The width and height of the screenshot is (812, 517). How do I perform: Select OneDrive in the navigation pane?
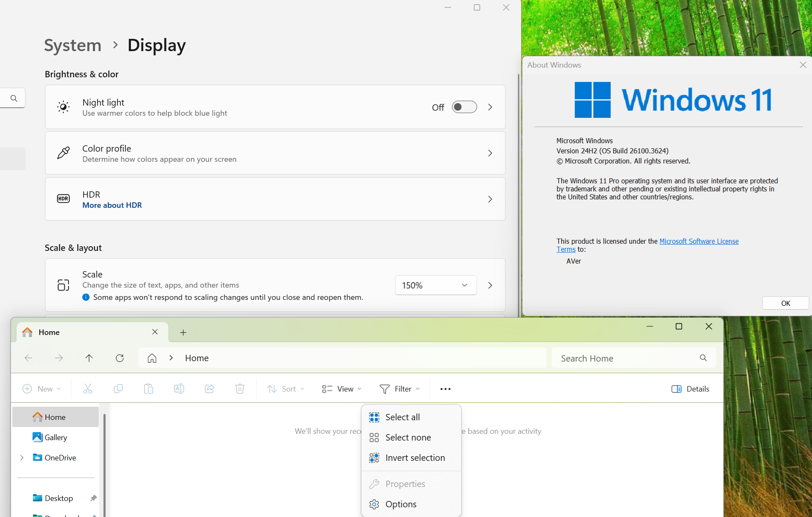pos(55,457)
